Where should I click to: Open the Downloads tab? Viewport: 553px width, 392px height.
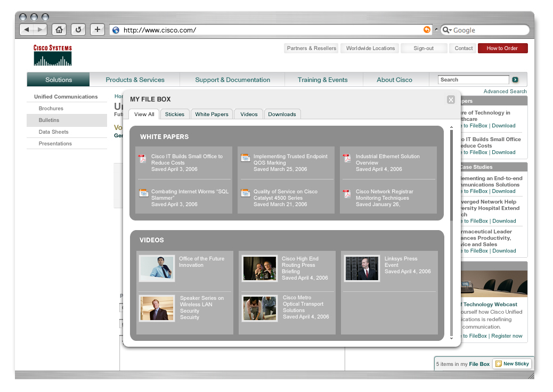point(282,114)
